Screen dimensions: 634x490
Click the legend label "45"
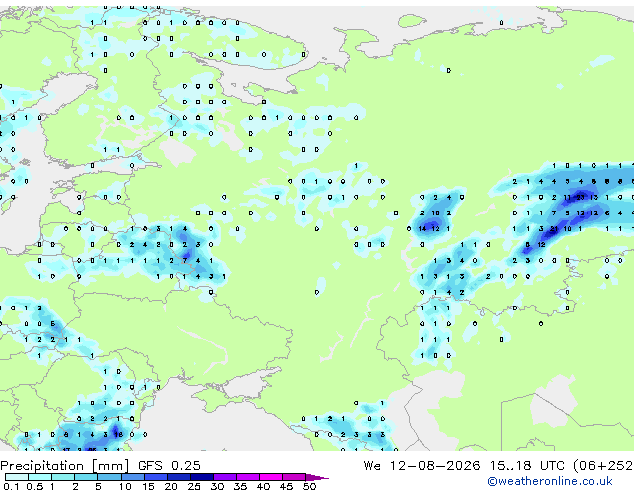(286, 486)
